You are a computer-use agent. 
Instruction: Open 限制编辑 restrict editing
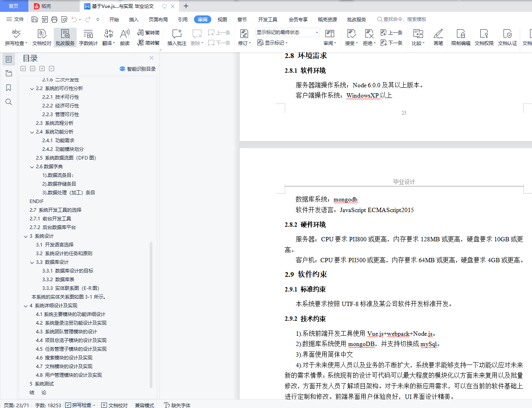461,38
